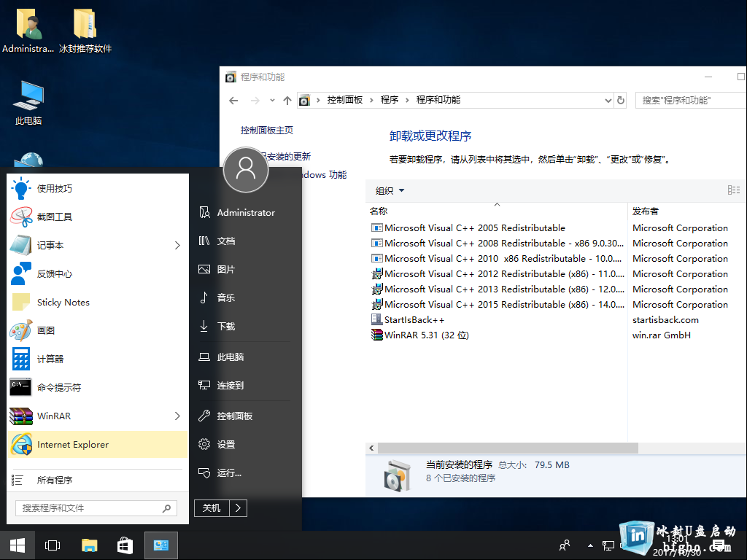Select 连接到 connect to entry
747x560 pixels.
click(x=244, y=385)
